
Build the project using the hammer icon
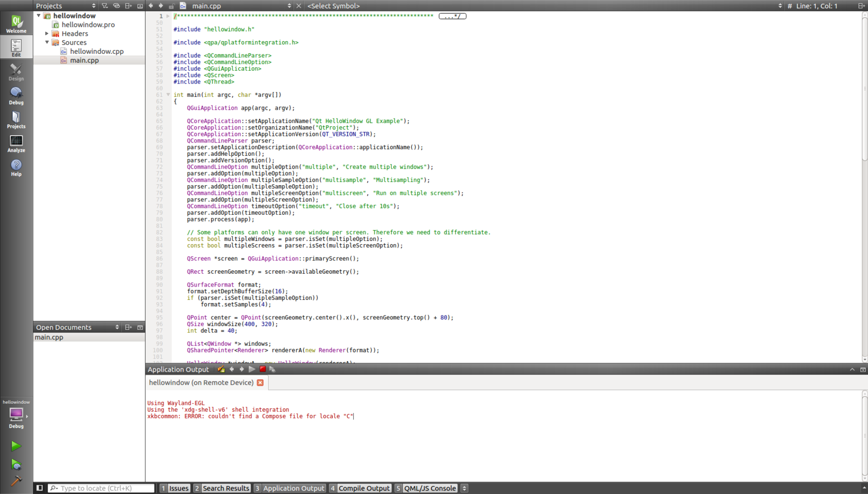pyautogui.click(x=16, y=481)
